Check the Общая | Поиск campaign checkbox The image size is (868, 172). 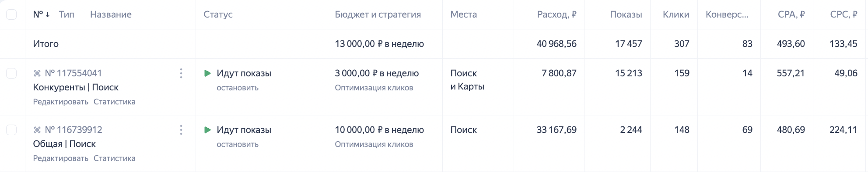11,130
